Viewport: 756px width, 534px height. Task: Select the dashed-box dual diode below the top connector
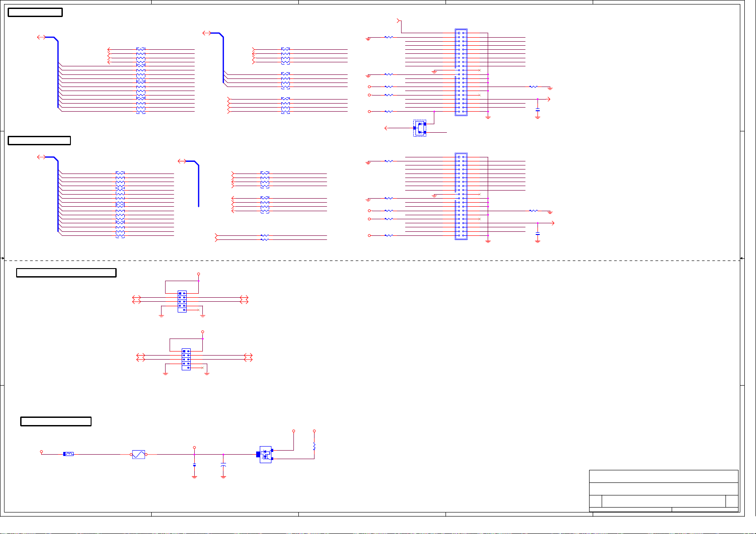click(420, 128)
